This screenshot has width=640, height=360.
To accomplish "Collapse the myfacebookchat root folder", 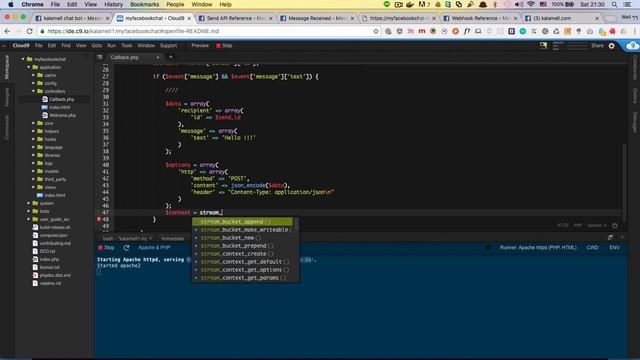I will [x=23, y=59].
